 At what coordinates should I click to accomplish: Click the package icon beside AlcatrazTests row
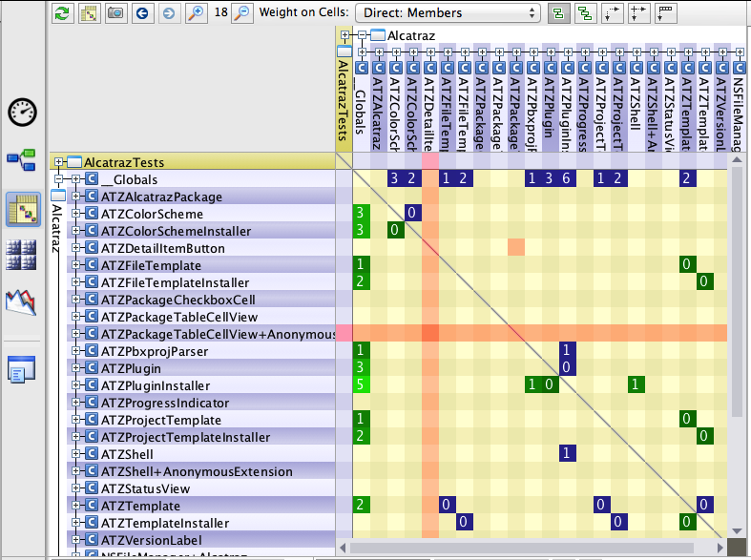74,162
